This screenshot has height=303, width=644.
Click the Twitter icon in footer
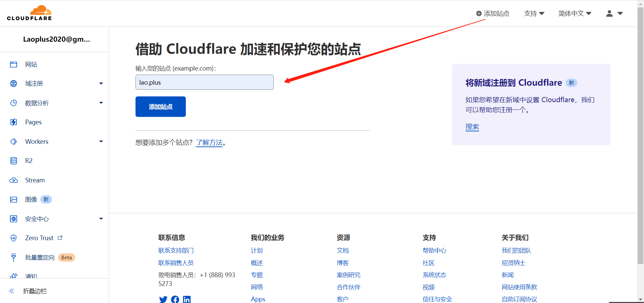click(163, 299)
